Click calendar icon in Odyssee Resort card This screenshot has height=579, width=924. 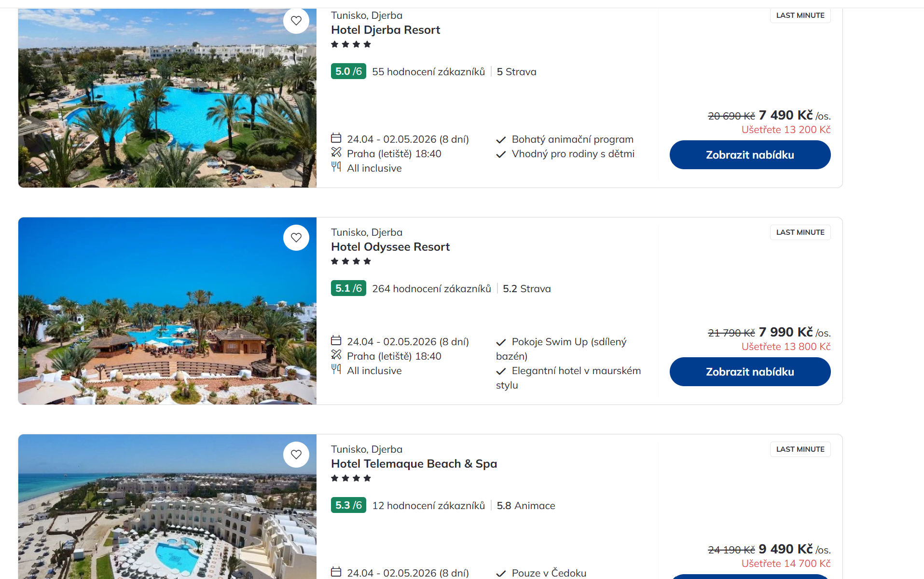pos(336,341)
